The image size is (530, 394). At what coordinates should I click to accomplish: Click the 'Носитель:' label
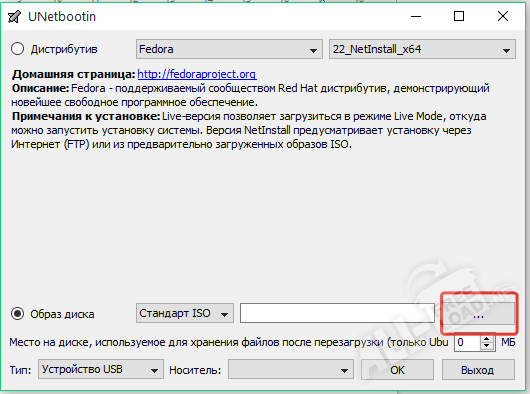click(195, 370)
